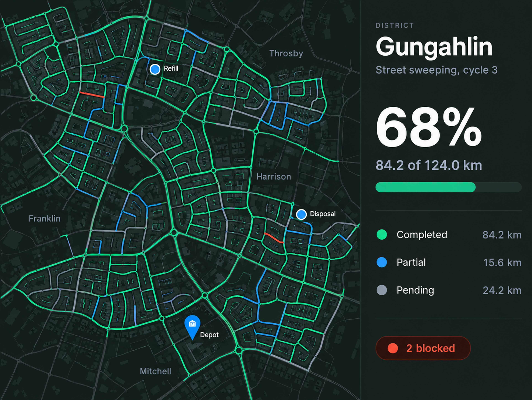Click the Throsby suburb label
Screen dimensions: 532x400
286,53
